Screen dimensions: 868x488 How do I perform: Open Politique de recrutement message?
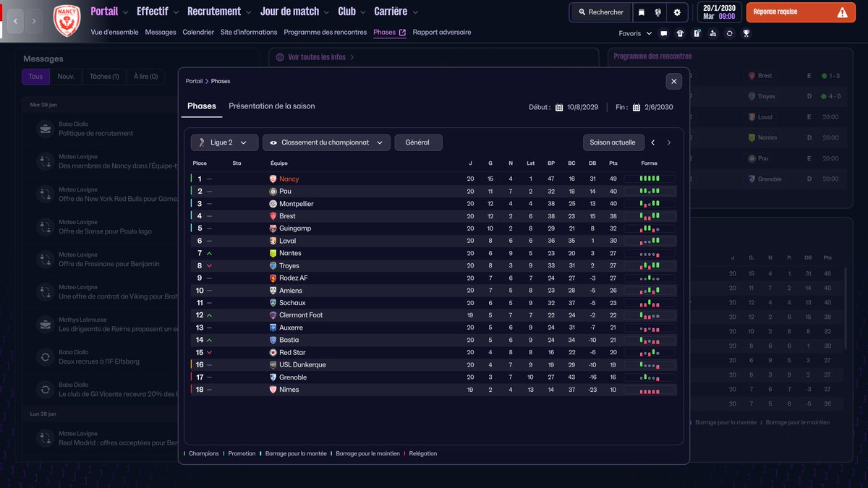pyautogui.click(x=96, y=134)
